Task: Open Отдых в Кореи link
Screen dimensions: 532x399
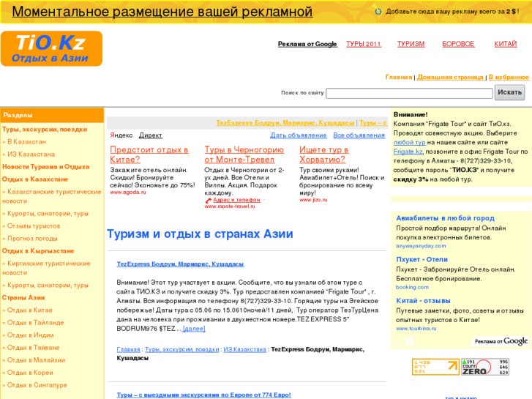Action: click(x=30, y=373)
